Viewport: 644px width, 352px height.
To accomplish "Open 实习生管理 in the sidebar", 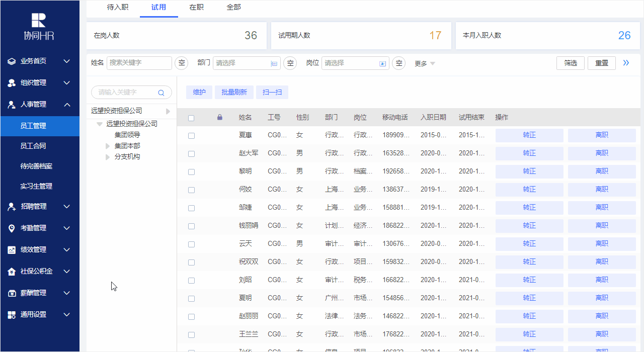I will (40, 186).
